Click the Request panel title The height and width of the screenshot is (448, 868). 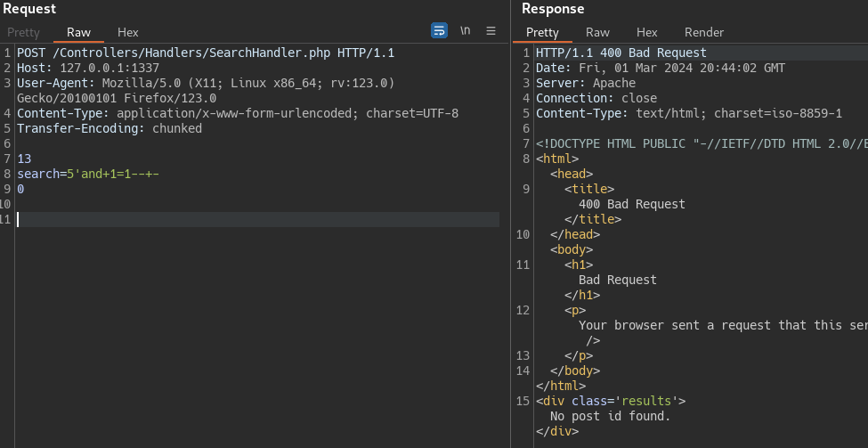[x=30, y=9]
